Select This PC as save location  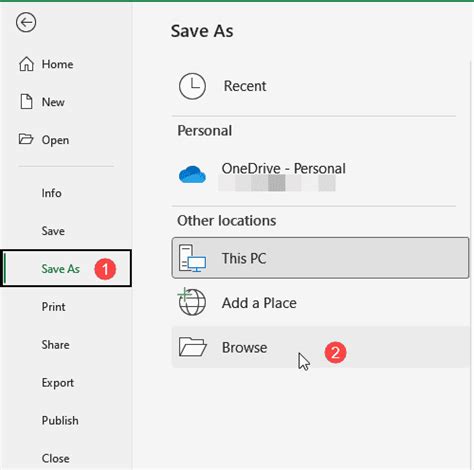[320, 258]
